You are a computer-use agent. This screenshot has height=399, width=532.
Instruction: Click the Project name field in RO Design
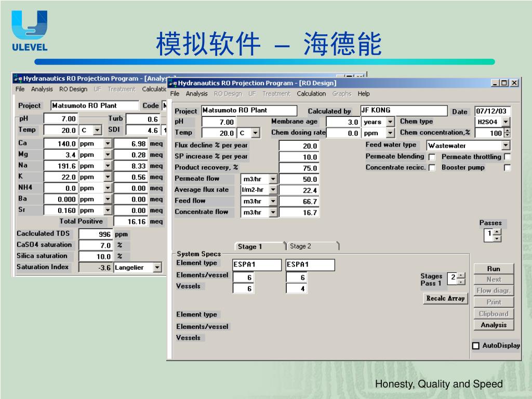click(249, 111)
